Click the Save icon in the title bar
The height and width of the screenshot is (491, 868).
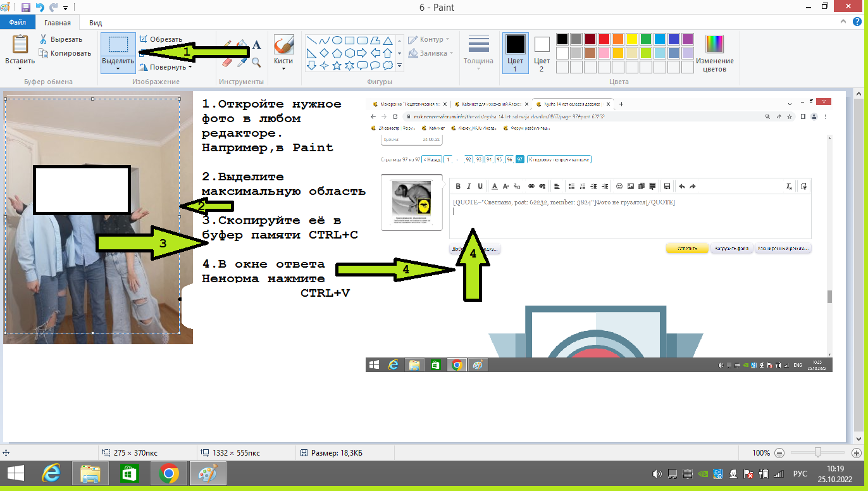(26, 8)
